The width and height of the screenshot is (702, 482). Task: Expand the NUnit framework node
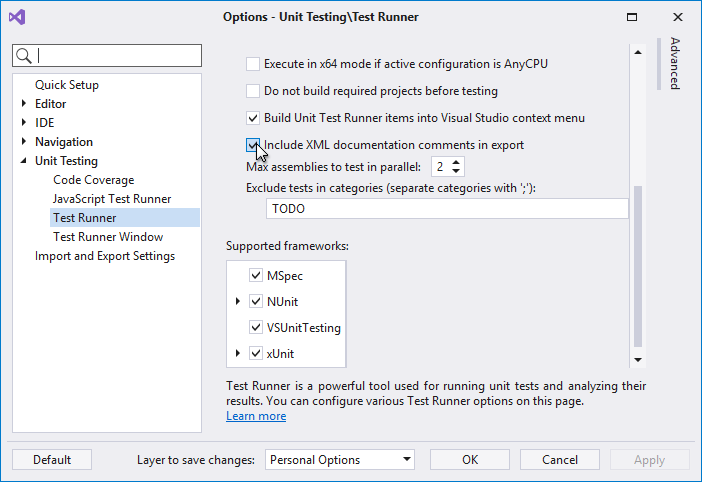click(x=238, y=301)
